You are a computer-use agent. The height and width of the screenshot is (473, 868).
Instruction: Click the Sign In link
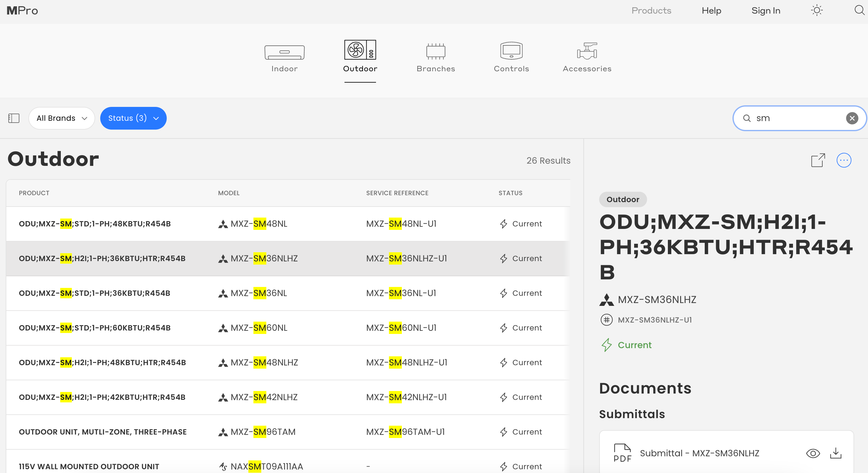[x=766, y=10]
